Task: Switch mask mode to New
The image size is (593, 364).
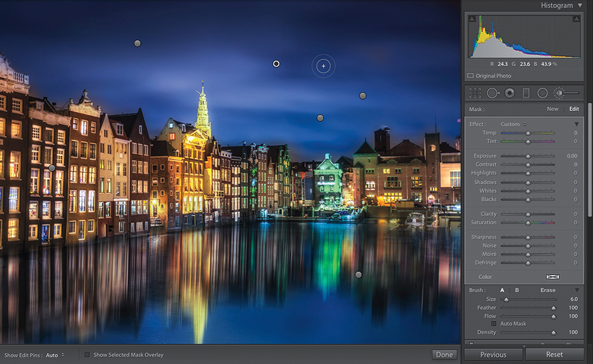Action: (552, 109)
